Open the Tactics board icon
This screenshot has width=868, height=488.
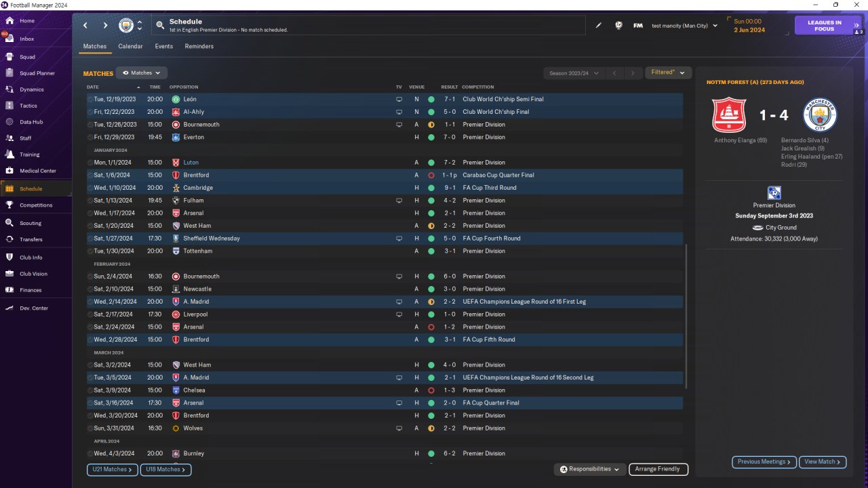click(9, 106)
